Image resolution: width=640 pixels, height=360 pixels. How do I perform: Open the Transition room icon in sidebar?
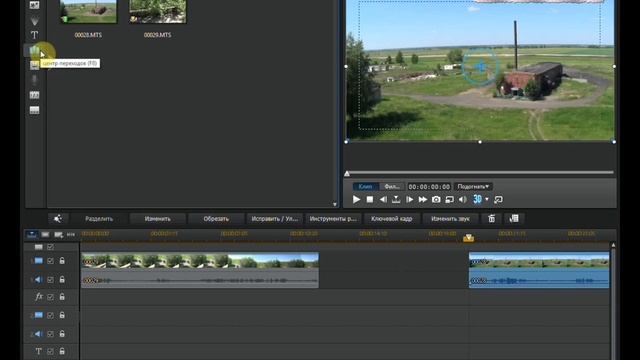coord(34,51)
